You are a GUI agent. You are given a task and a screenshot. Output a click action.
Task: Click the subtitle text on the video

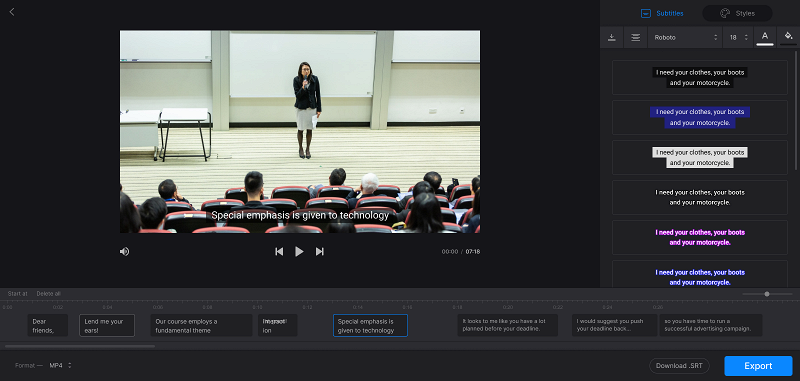point(300,215)
